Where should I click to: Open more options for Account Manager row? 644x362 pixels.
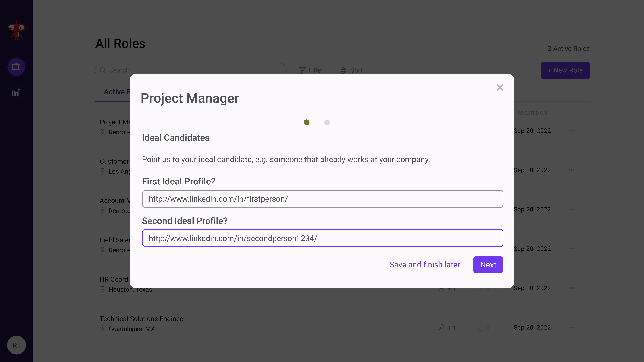point(571,209)
